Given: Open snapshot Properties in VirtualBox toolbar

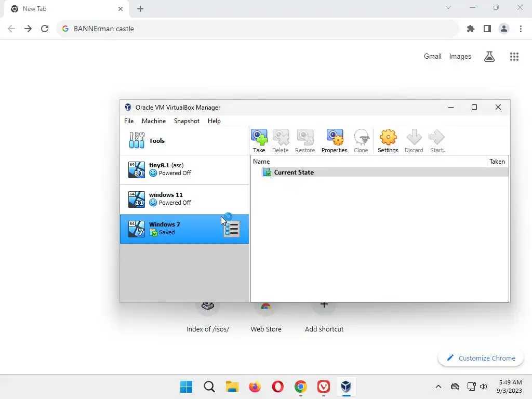Looking at the screenshot, I should pos(334,141).
